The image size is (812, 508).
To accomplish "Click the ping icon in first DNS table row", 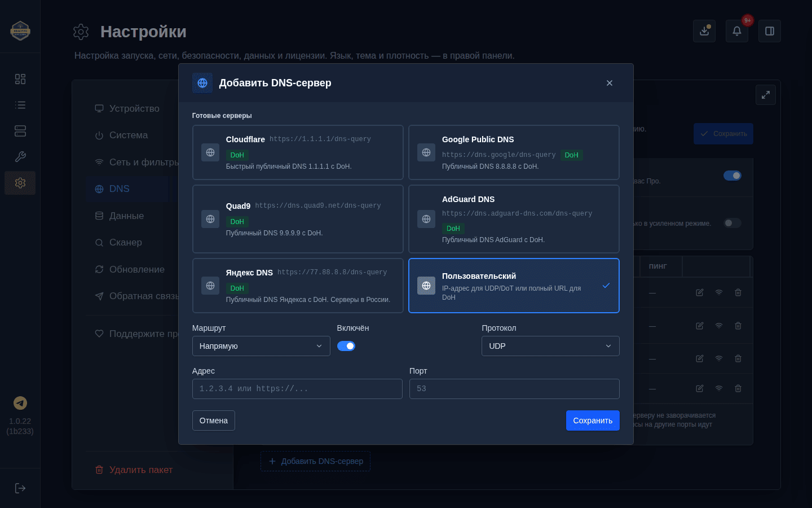I will coord(719,292).
